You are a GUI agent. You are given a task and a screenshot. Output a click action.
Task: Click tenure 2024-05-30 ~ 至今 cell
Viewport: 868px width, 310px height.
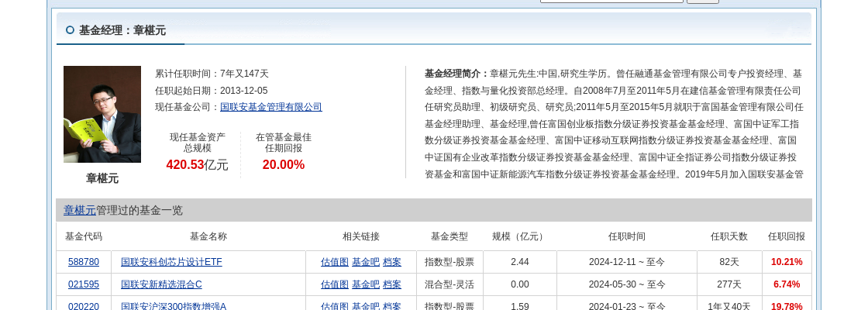click(627, 284)
